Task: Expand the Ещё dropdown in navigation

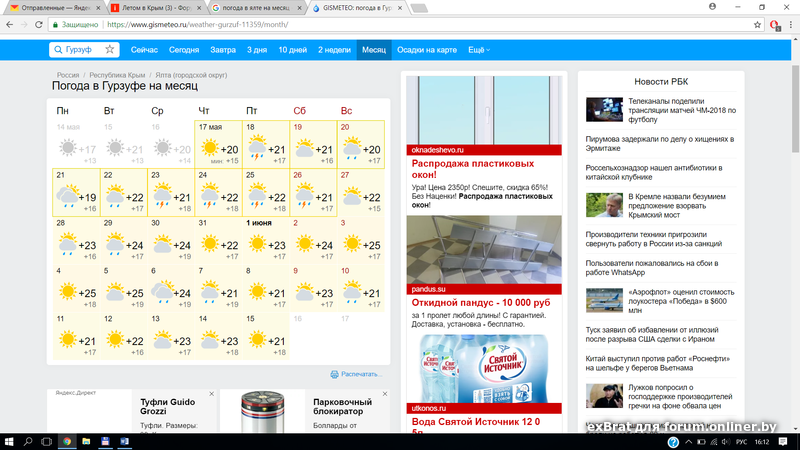Action: pos(479,50)
